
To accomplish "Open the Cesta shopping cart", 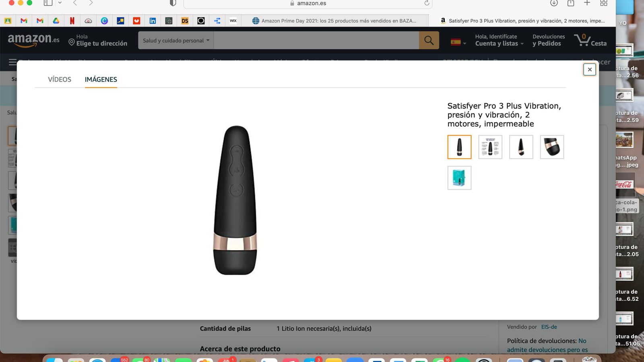I will coord(590,40).
